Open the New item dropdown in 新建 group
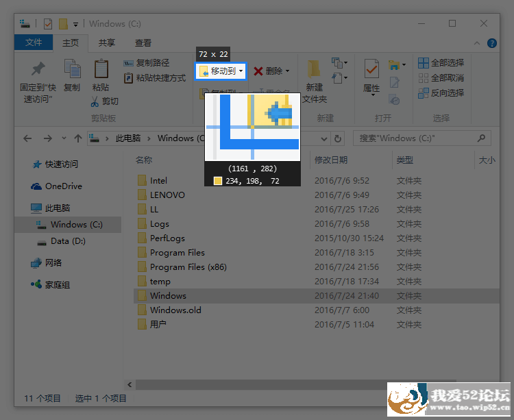Viewport: 514px width, 420px height. click(339, 63)
